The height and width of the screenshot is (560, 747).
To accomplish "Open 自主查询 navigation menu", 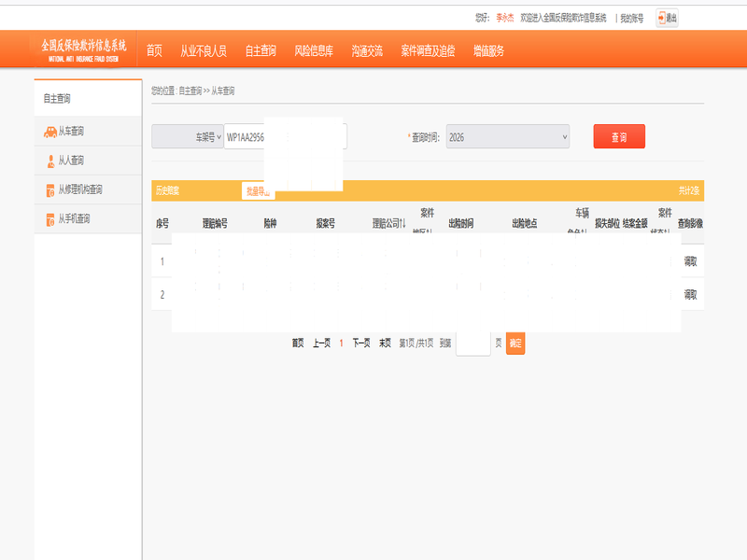I will point(261,50).
